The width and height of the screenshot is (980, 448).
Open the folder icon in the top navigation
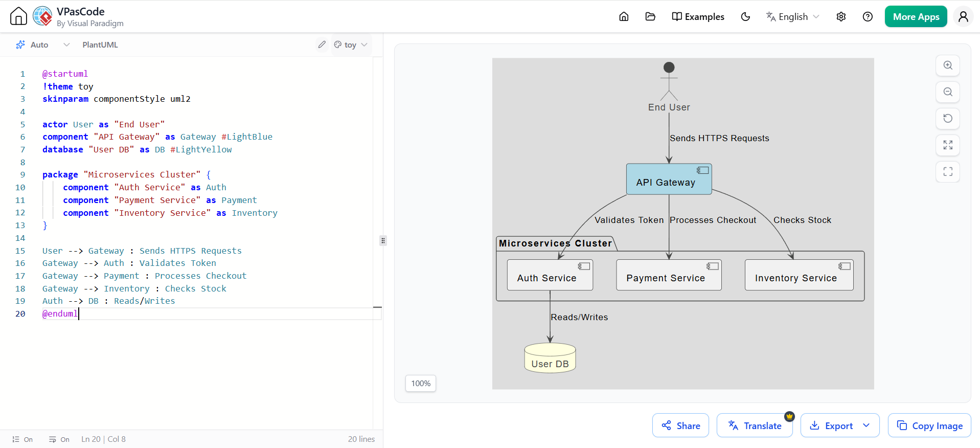coord(650,17)
